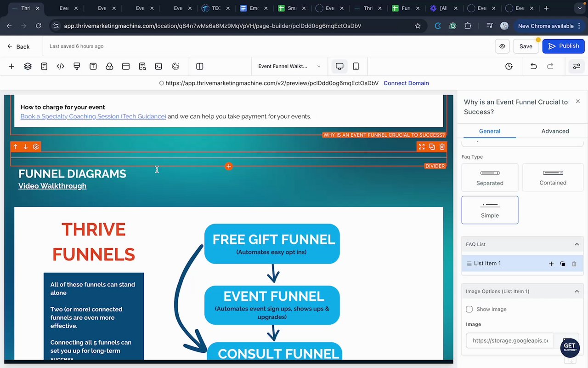This screenshot has width=588, height=368.
Task: Reload the browser page
Action: [x=39, y=26]
